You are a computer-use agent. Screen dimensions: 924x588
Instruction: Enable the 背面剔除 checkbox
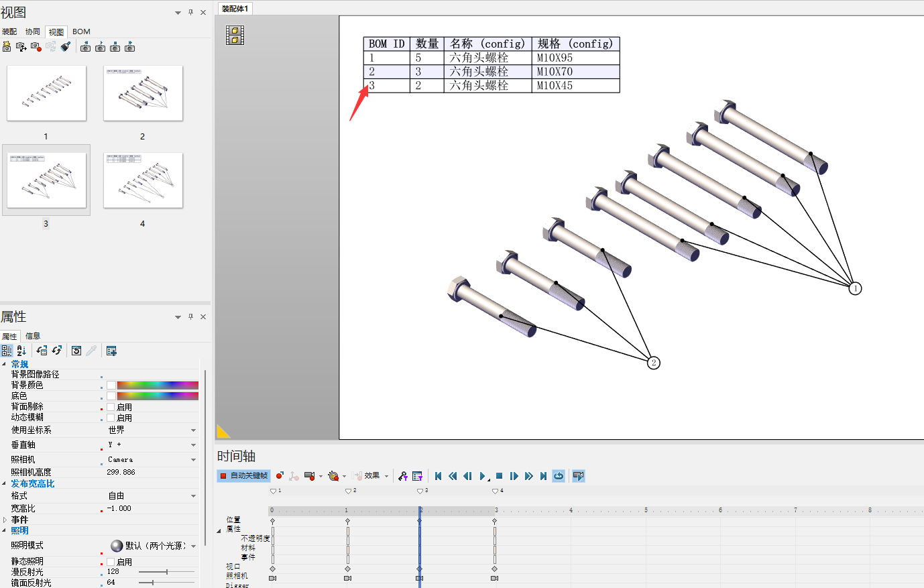(111, 407)
